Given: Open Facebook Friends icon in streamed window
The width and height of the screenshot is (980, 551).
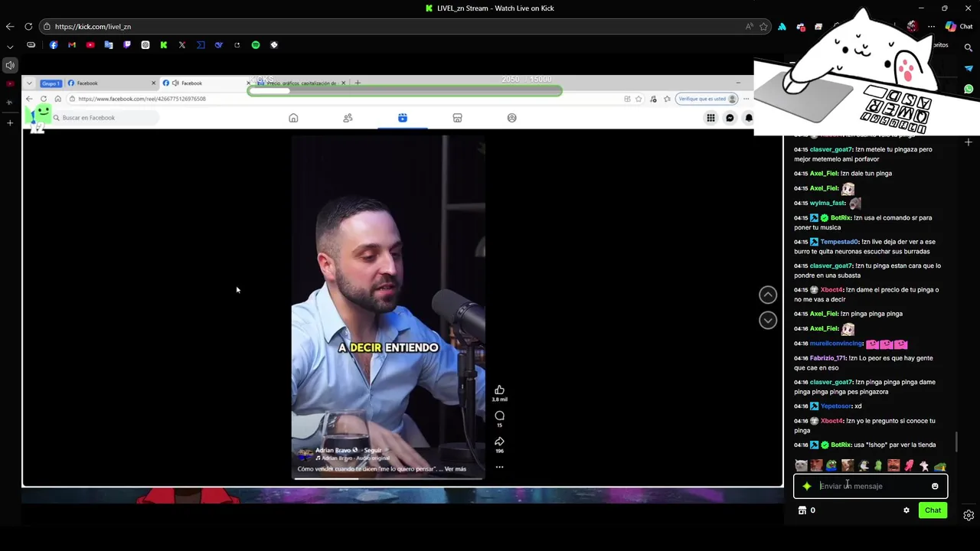Looking at the screenshot, I should click(348, 118).
